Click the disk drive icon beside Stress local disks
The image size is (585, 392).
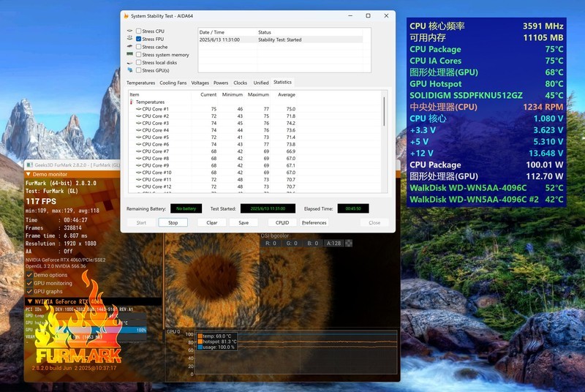pyautogui.click(x=129, y=63)
